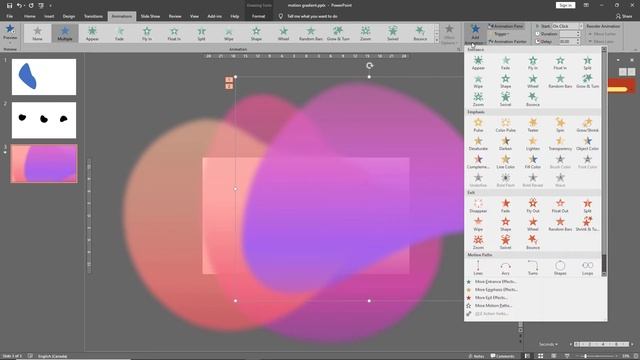Open Add Animation dropdown button
640x360 pixels.
[x=475, y=34]
